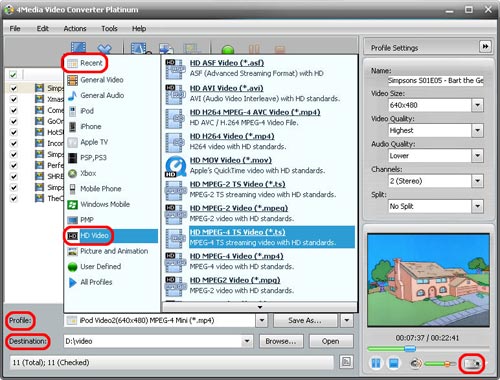Click the Stop toolbar icon
This screenshot has width=500, height=380.
280,50
